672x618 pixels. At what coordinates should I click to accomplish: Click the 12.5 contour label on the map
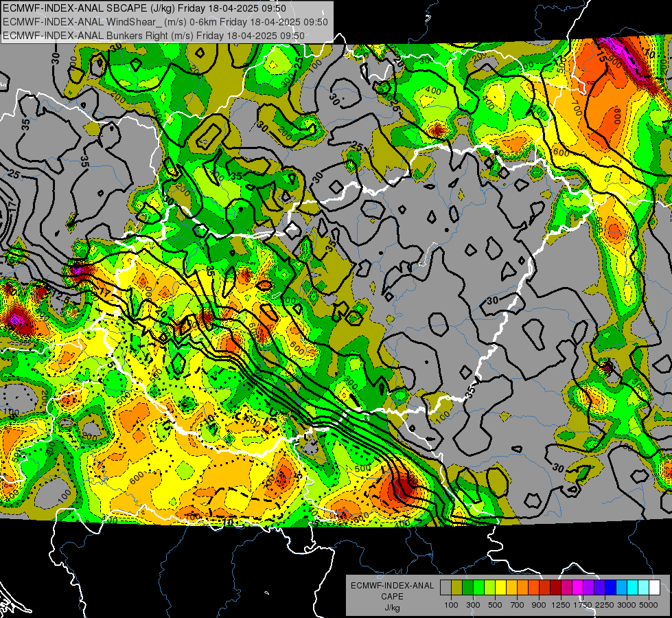pyautogui.click(x=61, y=297)
